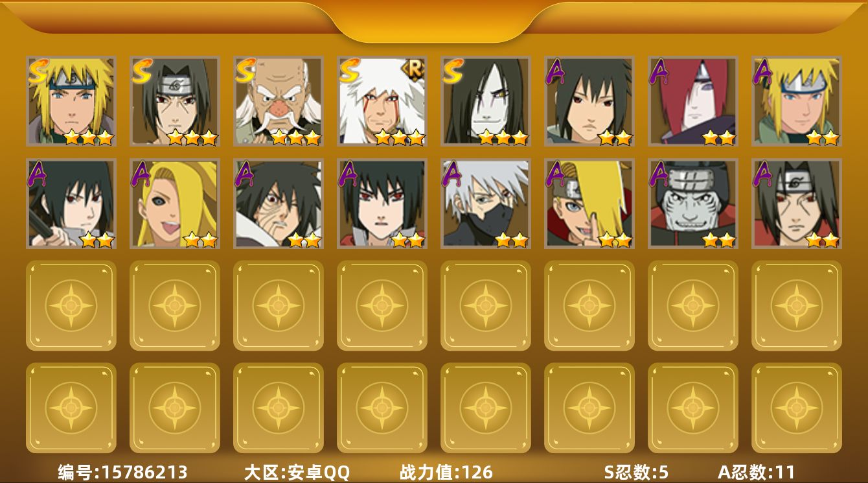Screen dimensions: 868x483
Task: Select the S-rank blond Minato portrait
Action: [x=71, y=101]
